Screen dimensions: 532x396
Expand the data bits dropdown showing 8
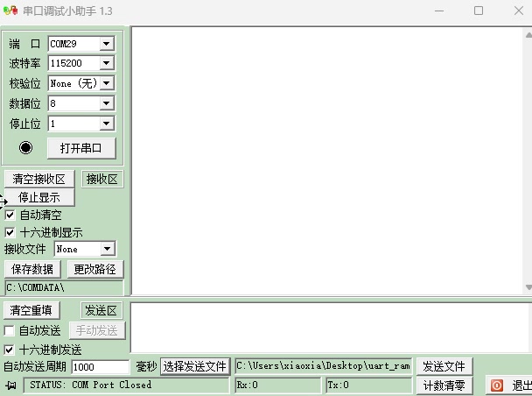pyautogui.click(x=106, y=103)
